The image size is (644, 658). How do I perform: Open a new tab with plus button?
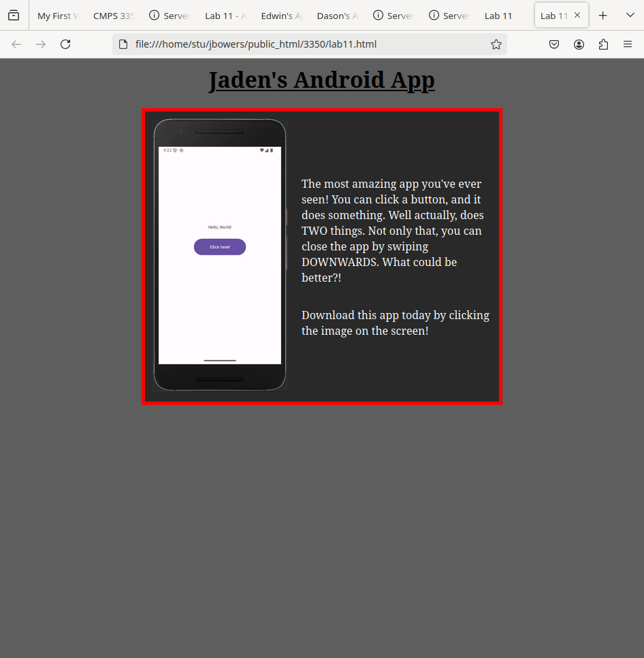(602, 15)
